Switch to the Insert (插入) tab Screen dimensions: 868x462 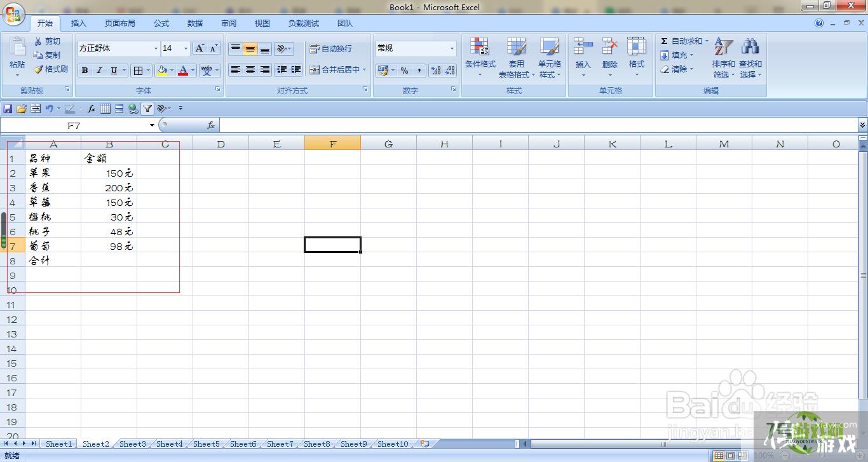coord(79,24)
